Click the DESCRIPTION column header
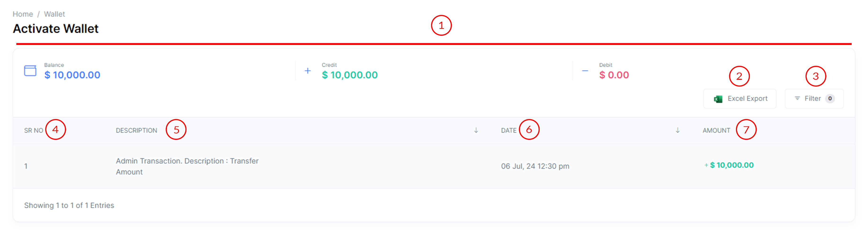868x230 pixels. click(x=137, y=131)
